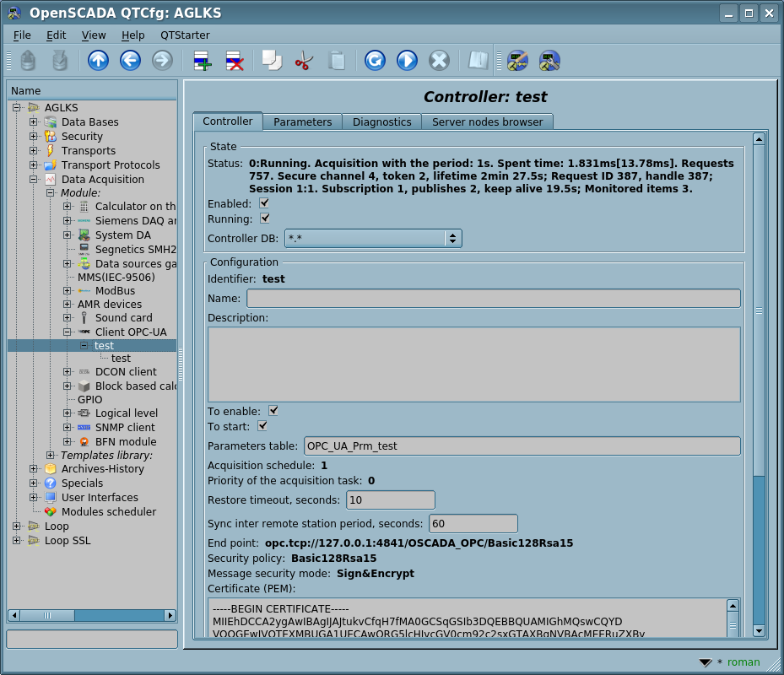Expand the Data Bases tree node

coord(34,122)
